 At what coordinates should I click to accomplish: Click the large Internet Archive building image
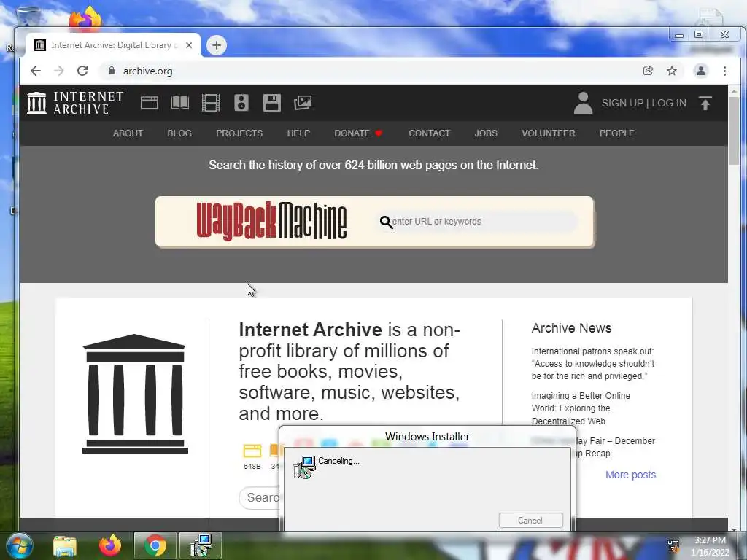(x=135, y=394)
